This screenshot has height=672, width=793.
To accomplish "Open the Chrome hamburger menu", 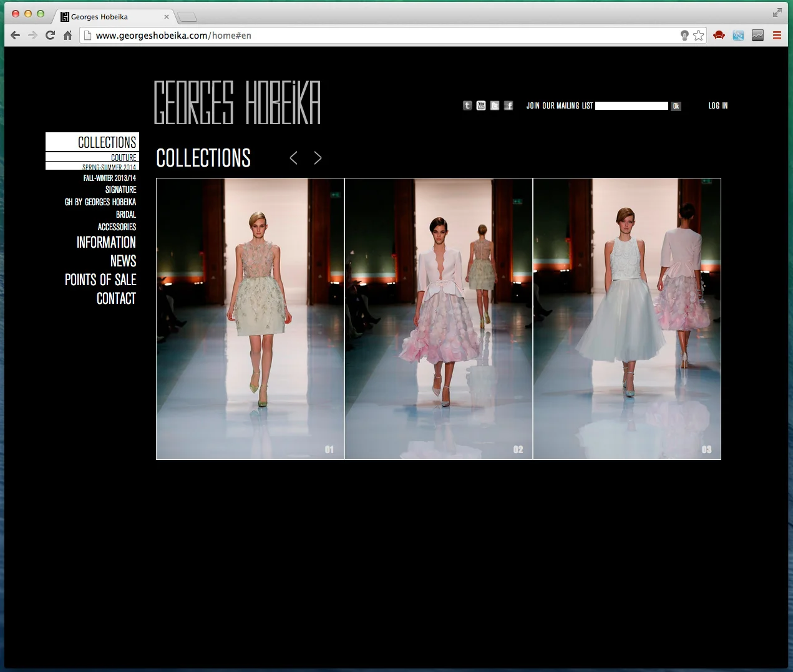I will [x=777, y=36].
